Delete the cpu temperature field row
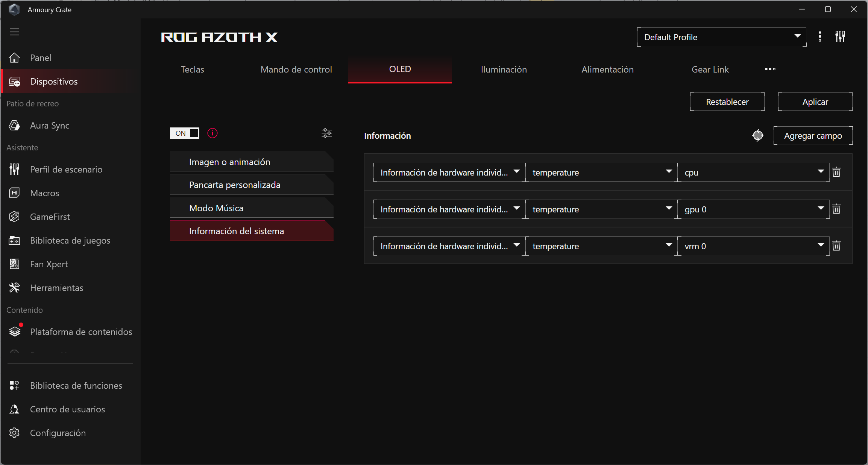 click(836, 172)
